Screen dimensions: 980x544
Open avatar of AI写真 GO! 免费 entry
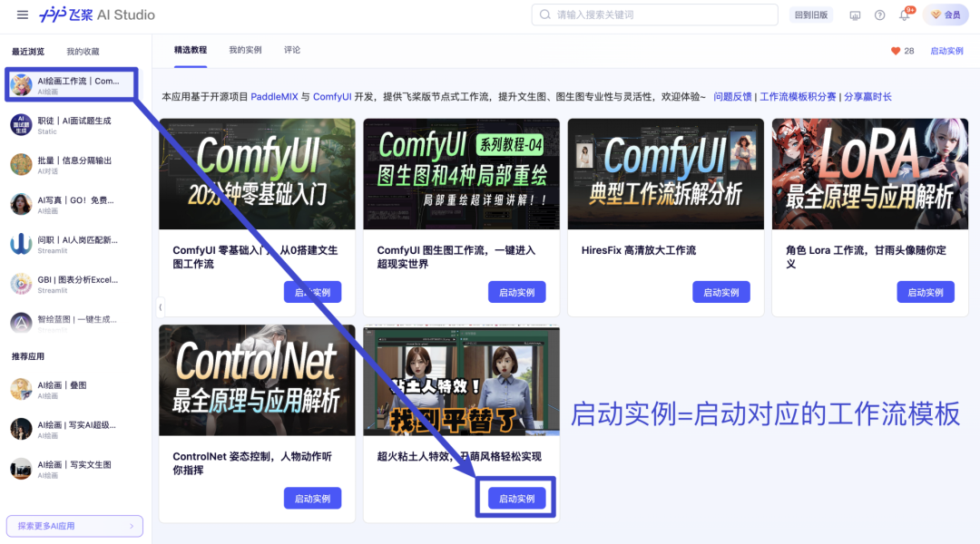pyautogui.click(x=21, y=204)
